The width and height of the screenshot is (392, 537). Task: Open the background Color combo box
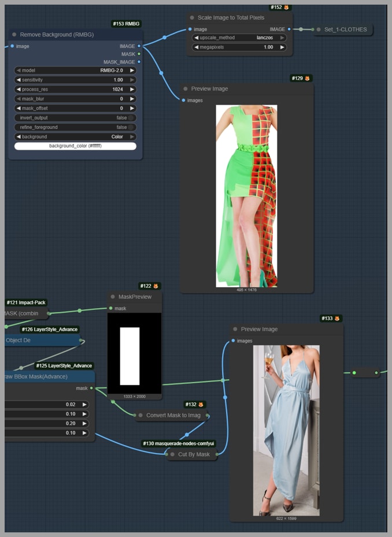click(x=75, y=137)
